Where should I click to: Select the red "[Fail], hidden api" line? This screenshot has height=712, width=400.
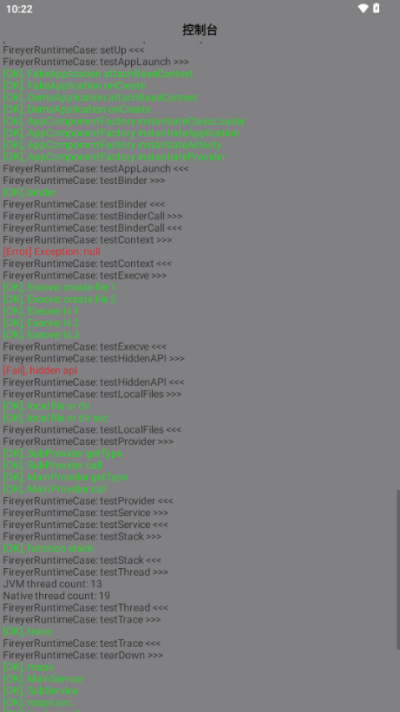click(x=40, y=370)
